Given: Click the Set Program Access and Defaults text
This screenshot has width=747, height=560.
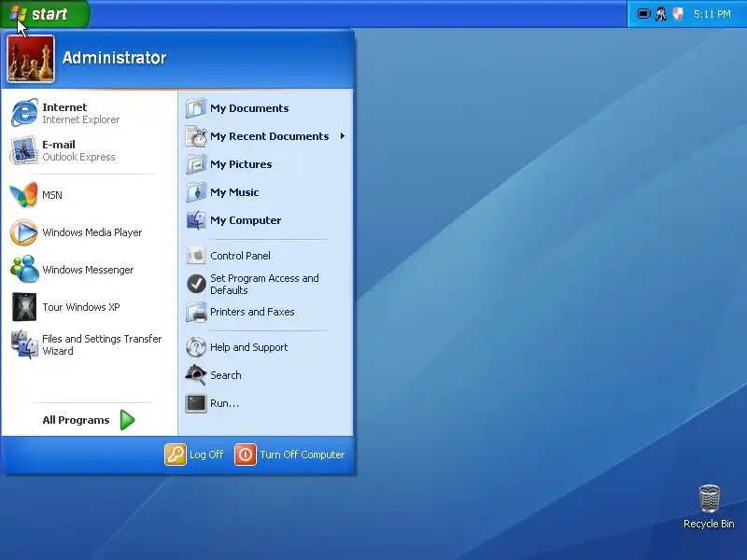Looking at the screenshot, I should [264, 285].
